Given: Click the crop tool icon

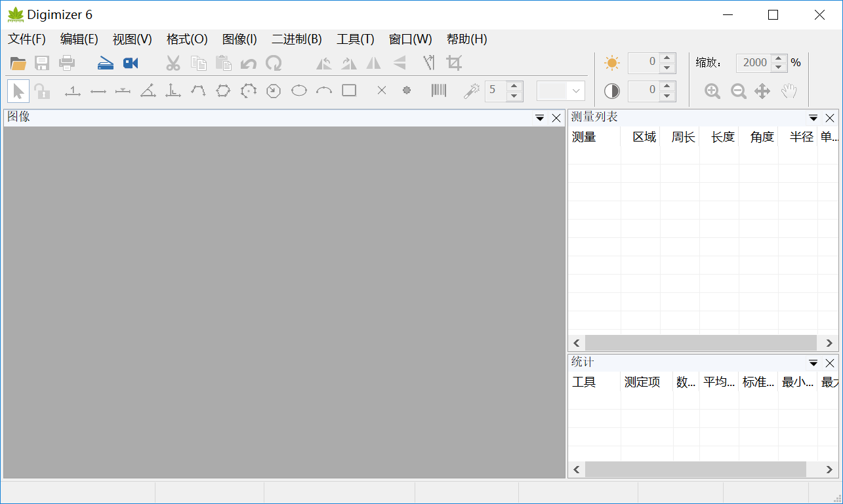Looking at the screenshot, I should point(454,63).
